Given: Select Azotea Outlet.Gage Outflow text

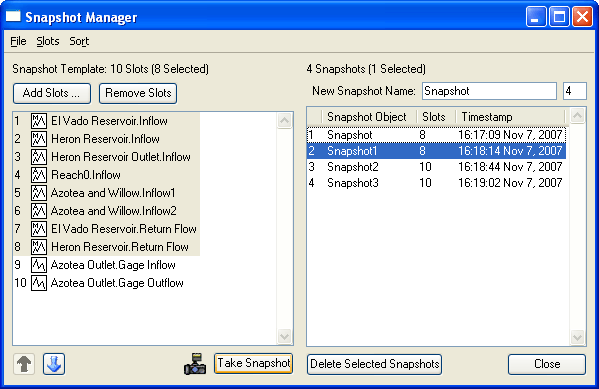Looking at the screenshot, I should click(x=117, y=283).
